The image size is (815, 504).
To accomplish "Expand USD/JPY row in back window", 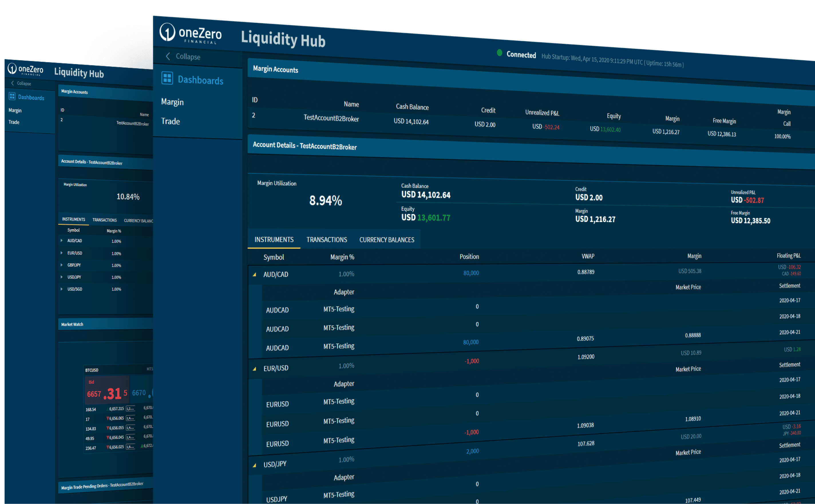I will pyautogui.click(x=62, y=277).
